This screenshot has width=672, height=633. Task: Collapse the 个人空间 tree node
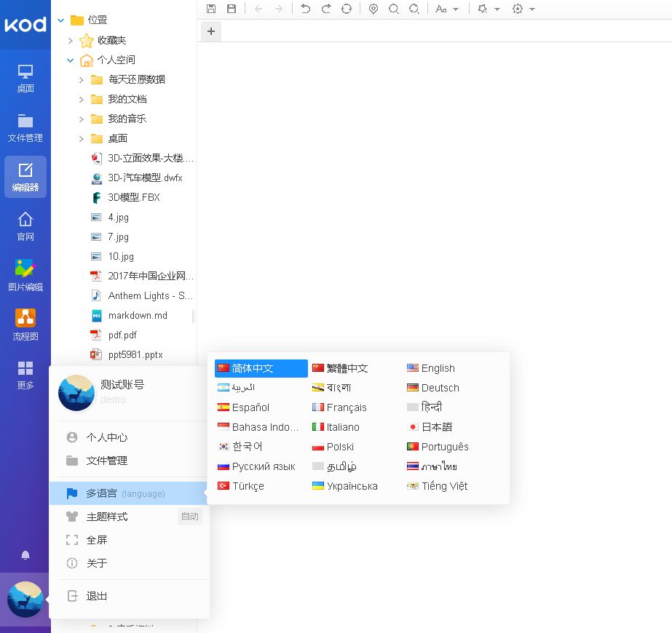[70, 60]
